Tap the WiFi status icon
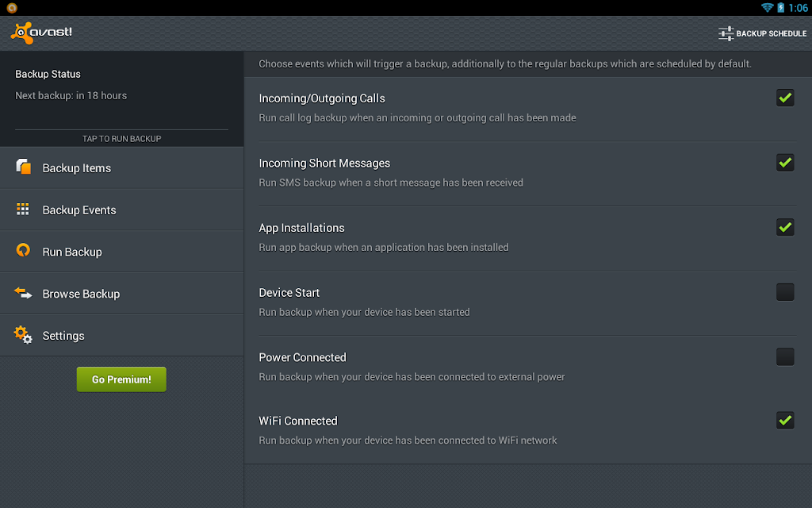 767,7
